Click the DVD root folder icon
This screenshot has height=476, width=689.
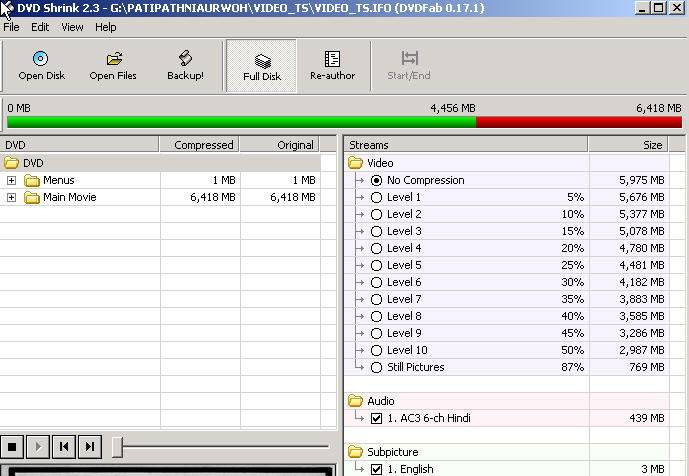(11, 163)
